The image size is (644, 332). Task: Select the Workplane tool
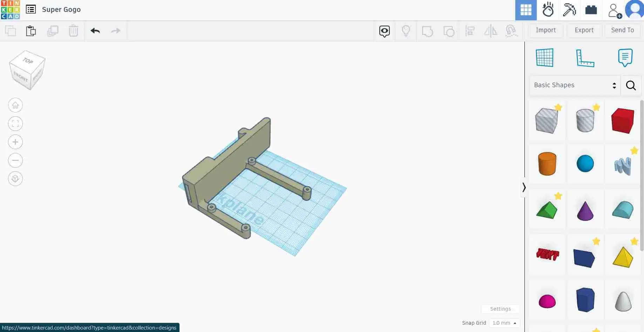[x=544, y=58]
